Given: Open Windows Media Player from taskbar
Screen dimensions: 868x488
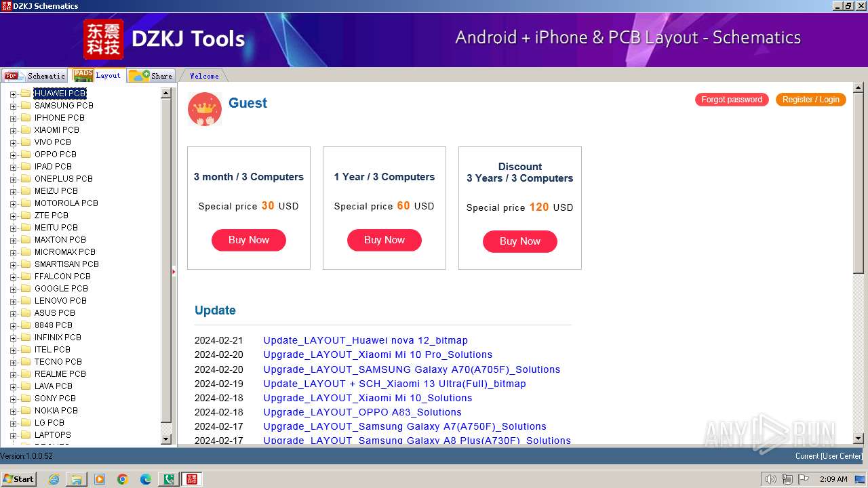Looking at the screenshot, I should tap(100, 479).
